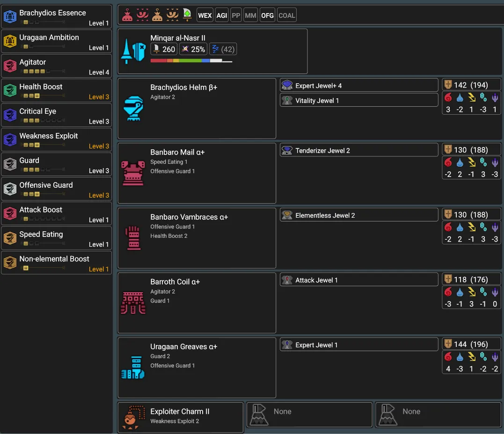The width and height of the screenshot is (504, 434).
Task: Click the right None empty slot
Action: [438, 415]
